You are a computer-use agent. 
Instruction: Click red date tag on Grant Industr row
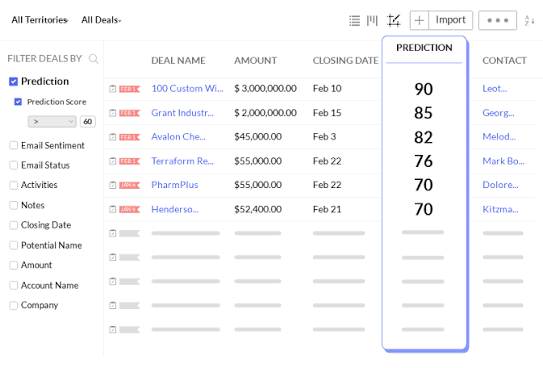pyautogui.click(x=130, y=113)
